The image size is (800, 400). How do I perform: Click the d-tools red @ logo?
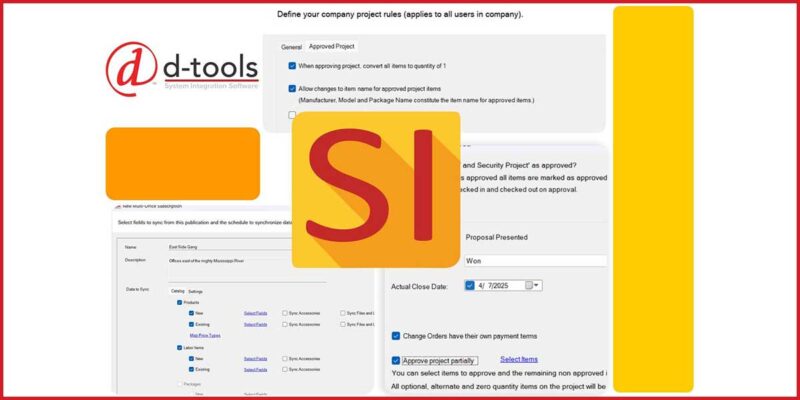click(x=132, y=69)
